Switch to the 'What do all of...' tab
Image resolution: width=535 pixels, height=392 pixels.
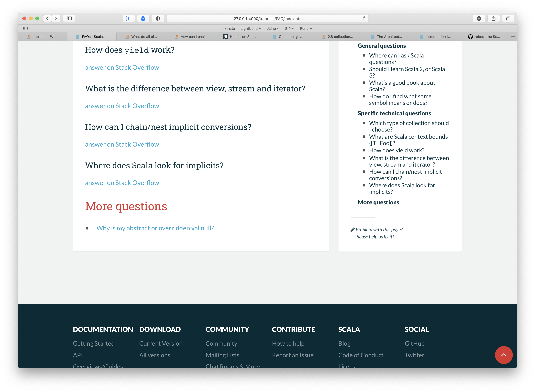[x=141, y=36]
